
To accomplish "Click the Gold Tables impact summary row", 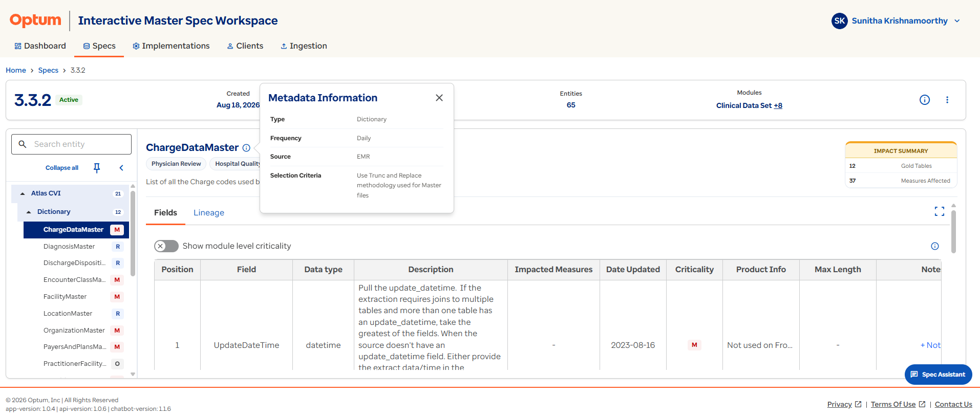I will tap(901, 166).
